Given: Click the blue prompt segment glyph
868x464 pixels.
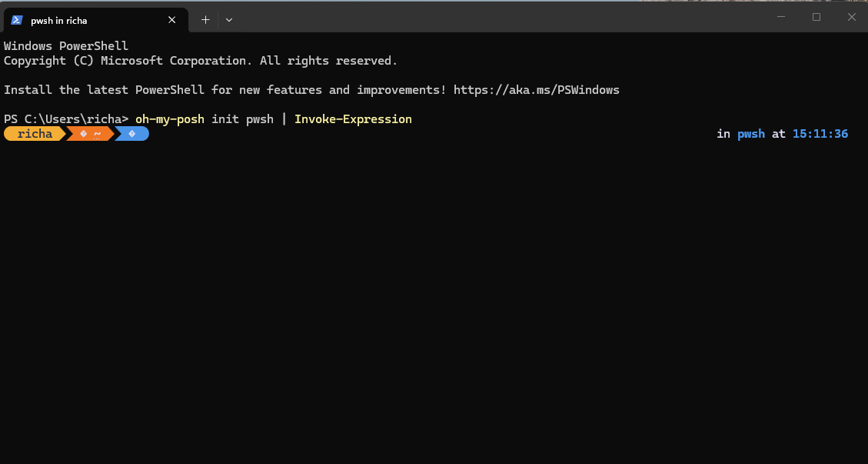Looking at the screenshot, I should [131, 134].
